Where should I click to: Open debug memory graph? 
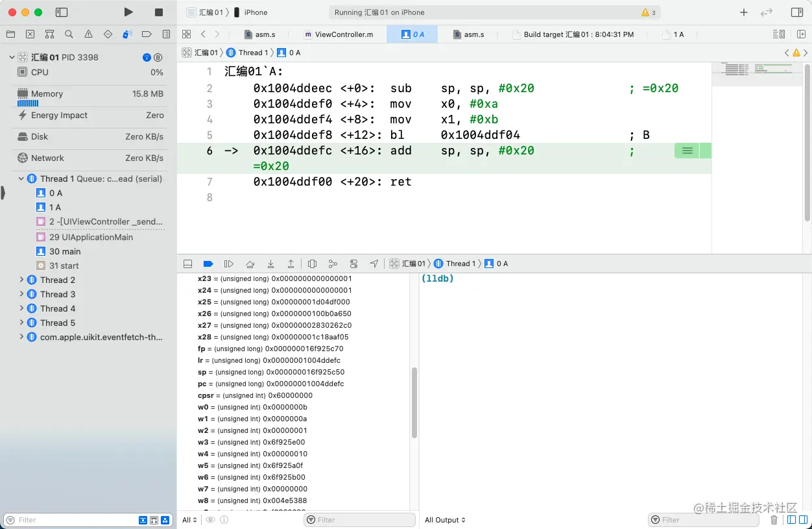(x=333, y=264)
